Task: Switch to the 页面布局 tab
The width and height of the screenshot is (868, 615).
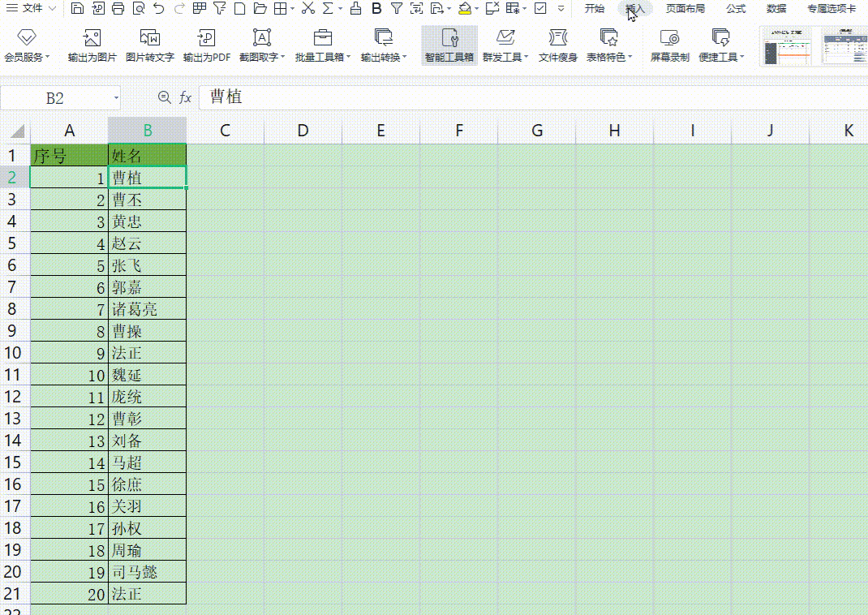Action: [x=685, y=8]
